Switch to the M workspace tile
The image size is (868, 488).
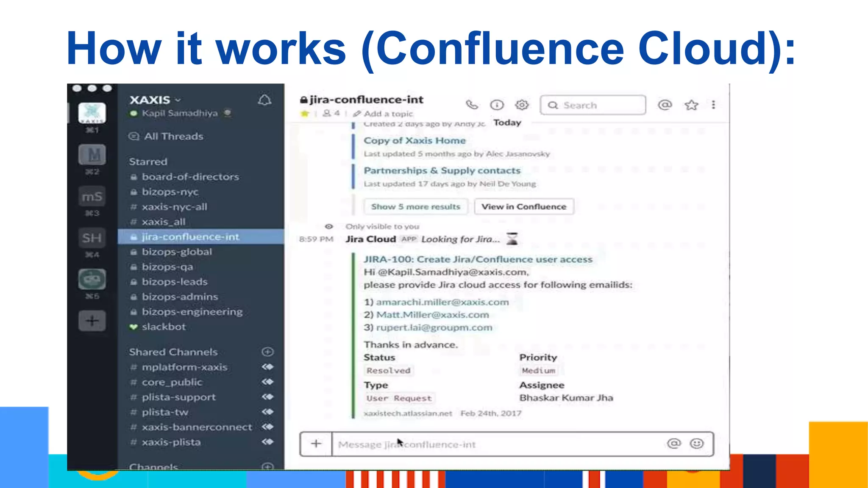pyautogui.click(x=92, y=155)
